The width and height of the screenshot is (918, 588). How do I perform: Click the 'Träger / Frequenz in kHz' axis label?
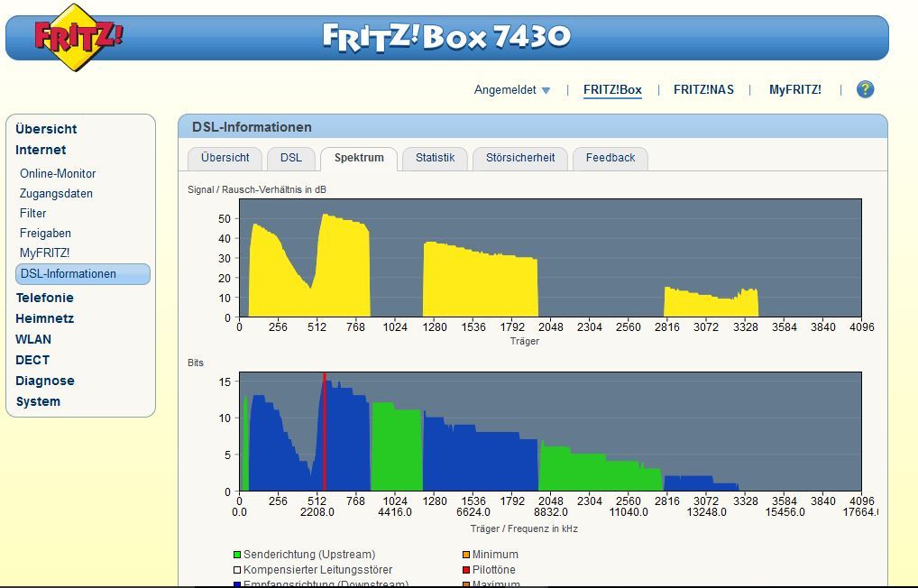[524, 528]
